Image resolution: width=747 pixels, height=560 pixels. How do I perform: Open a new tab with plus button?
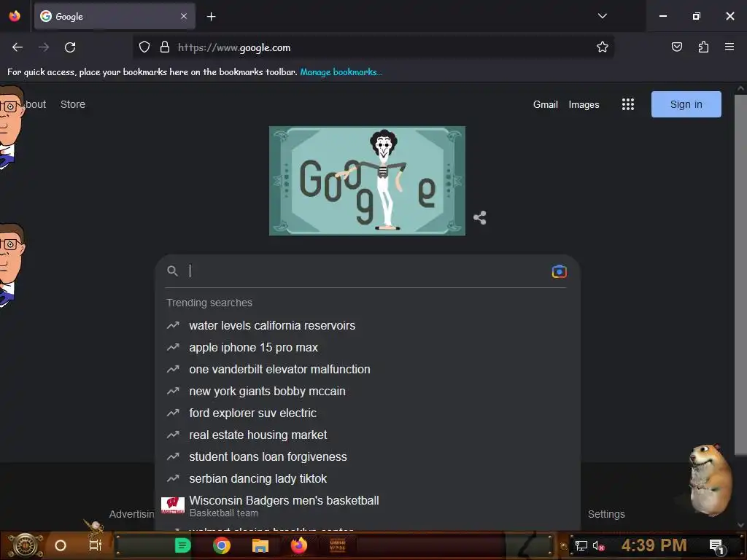point(211,17)
